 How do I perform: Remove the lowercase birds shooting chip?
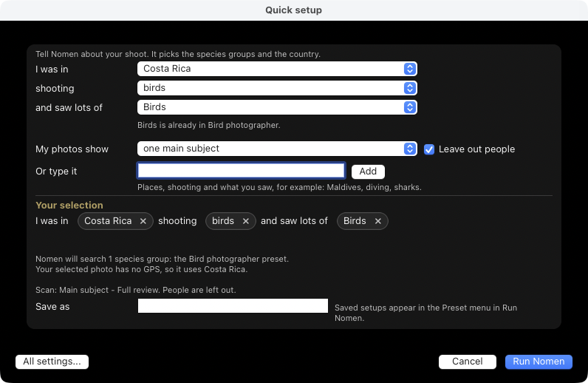click(246, 221)
